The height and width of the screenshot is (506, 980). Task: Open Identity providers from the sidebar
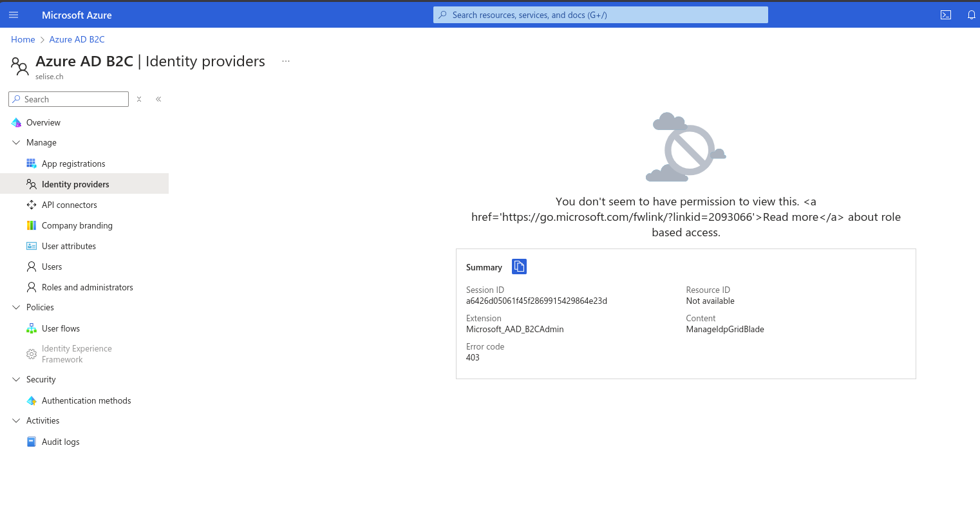coord(75,183)
